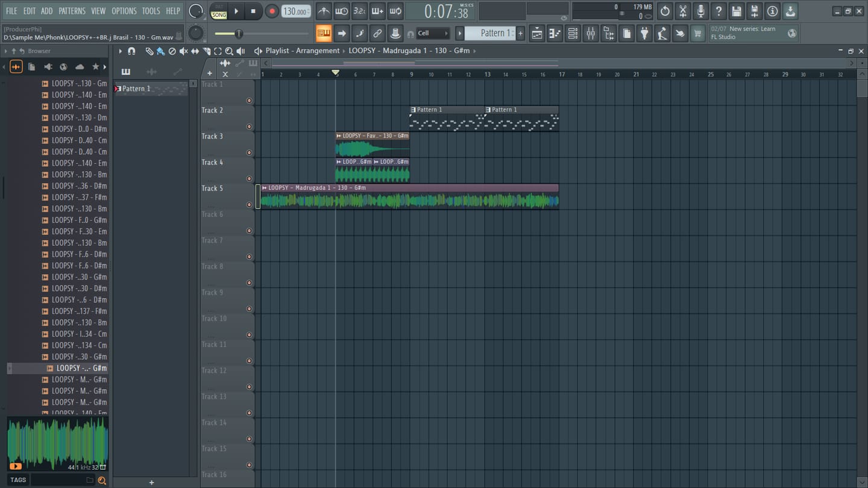Show next browser tabs with right chevron

coord(105,67)
